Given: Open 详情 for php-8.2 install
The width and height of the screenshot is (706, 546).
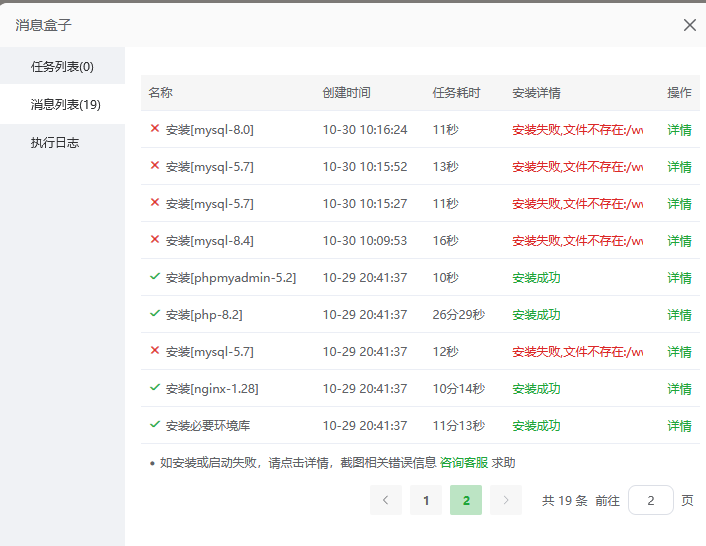Looking at the screenshot, I should point(679,315).
